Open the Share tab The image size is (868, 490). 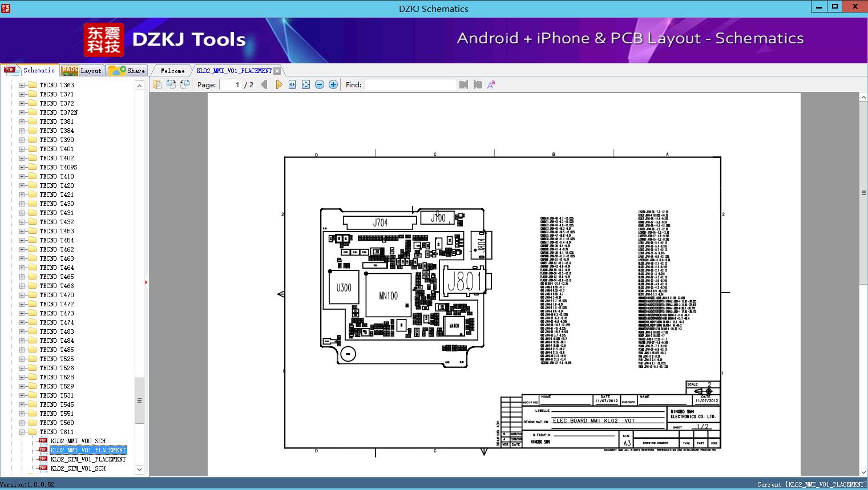coord(128,71)
